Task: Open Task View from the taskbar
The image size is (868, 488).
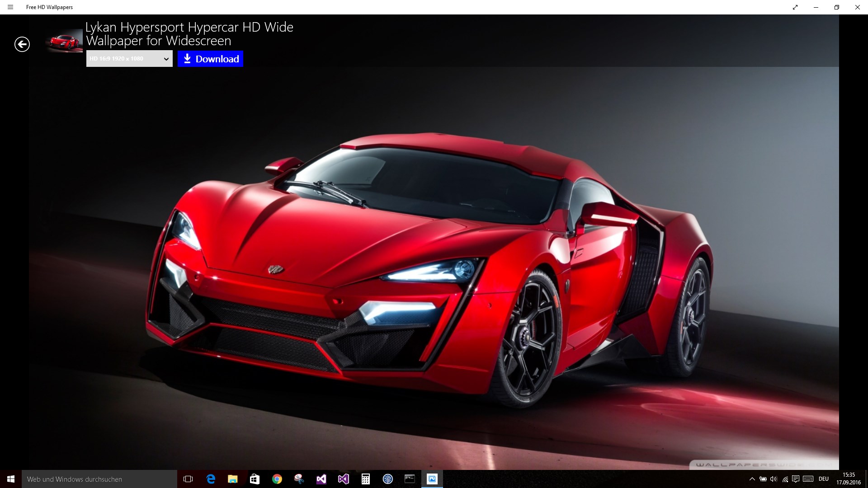Action: pyautogui.click(x=188, y=479)
